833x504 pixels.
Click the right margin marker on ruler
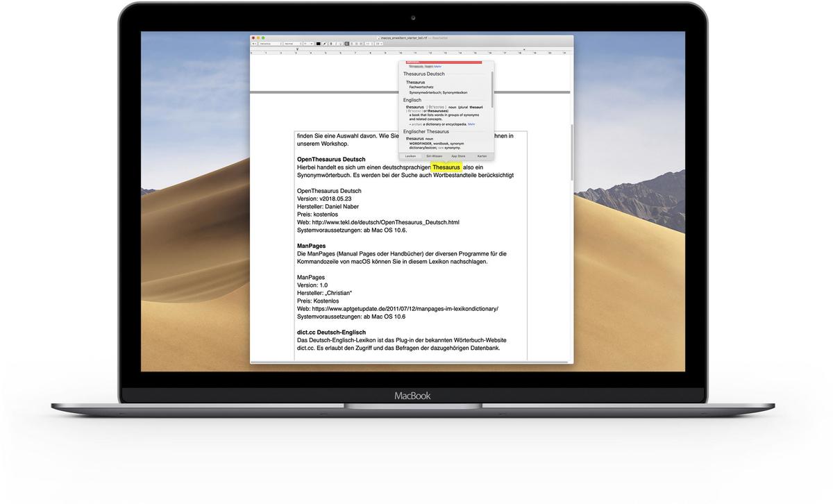(524, 49)
